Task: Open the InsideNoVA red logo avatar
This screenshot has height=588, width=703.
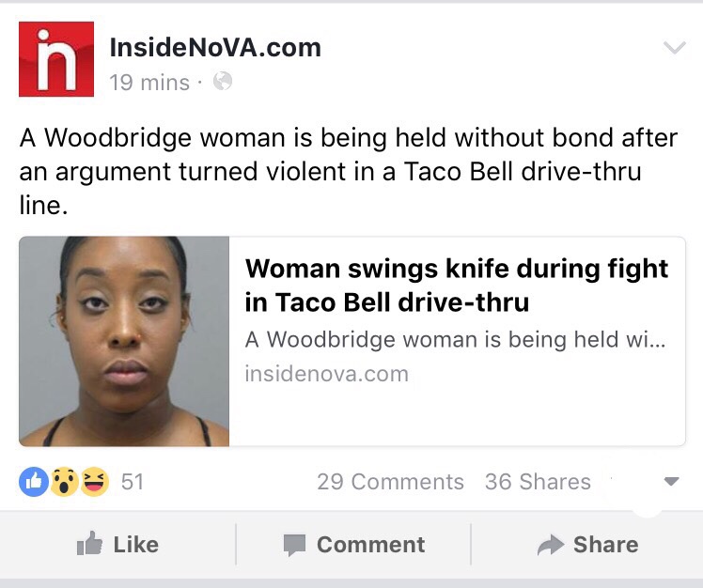Action: tap(56, 59)
